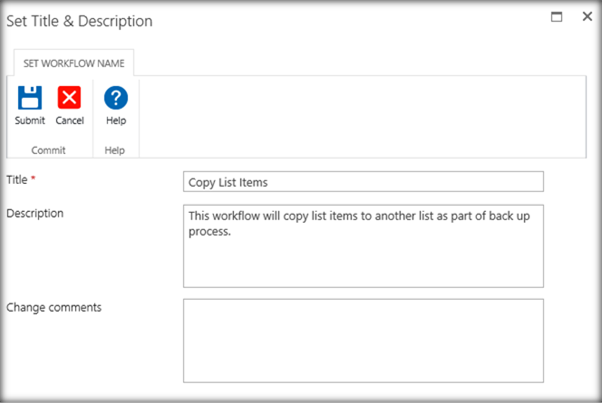Select the SET WORKFLOW NAME ribbon tab

(73, 63)
